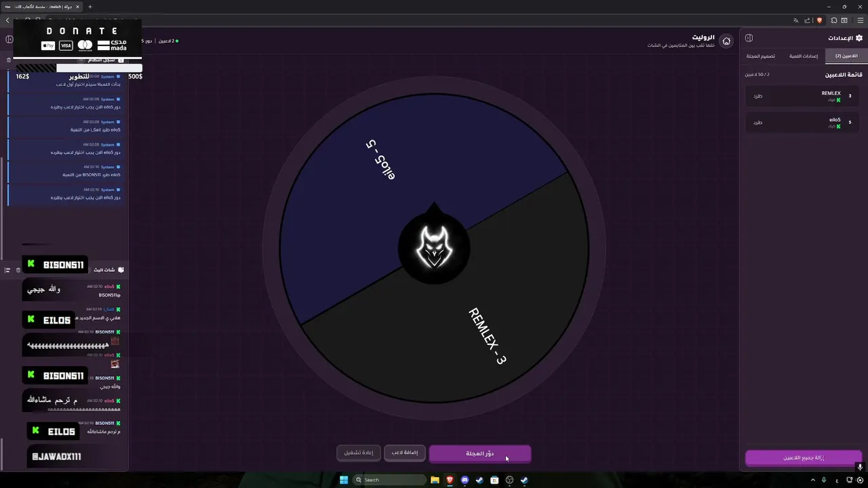868x488 pixels.
Task: Click the home icon beside الروليت title
Action: point(726,41)
